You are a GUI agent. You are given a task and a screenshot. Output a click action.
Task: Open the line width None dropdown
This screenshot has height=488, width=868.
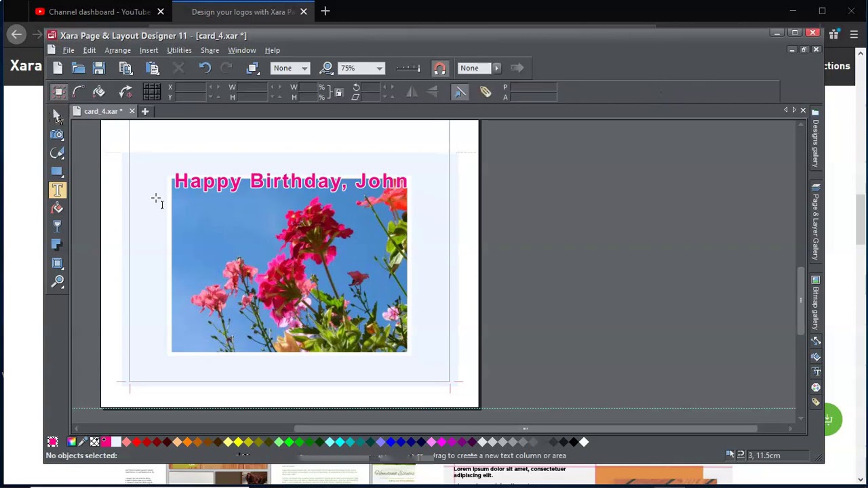coord(304,68)
